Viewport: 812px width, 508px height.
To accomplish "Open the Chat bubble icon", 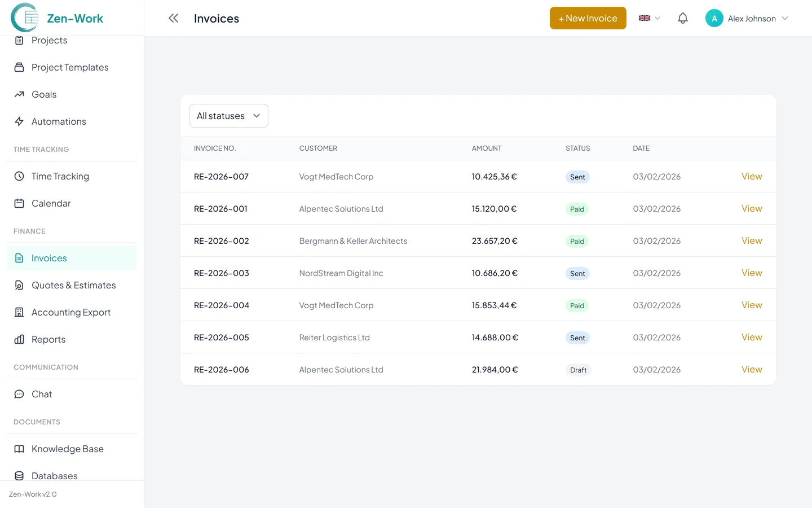I will 19,394.
